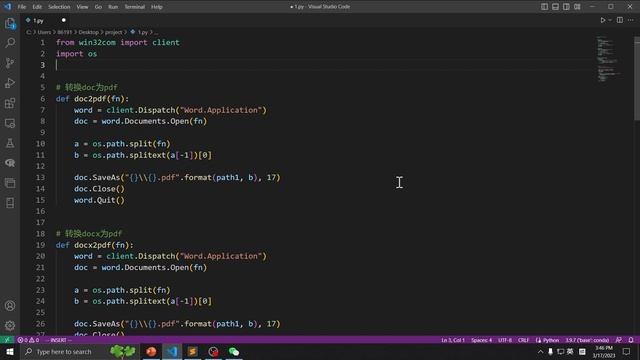Open the Testing flask view
This screenshot has height=360, width=640.
pyautogui.click(x=10, y=143)
